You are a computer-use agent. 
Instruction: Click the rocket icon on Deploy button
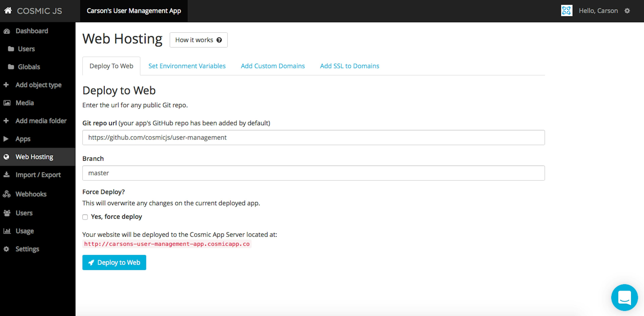tap(91, 263)
